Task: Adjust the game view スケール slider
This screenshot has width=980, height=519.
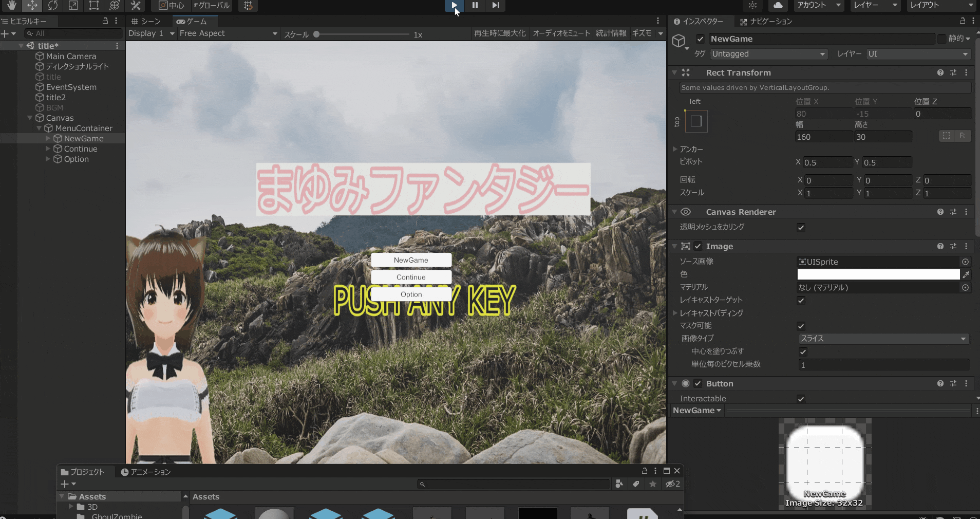Action: click(362, 34)
